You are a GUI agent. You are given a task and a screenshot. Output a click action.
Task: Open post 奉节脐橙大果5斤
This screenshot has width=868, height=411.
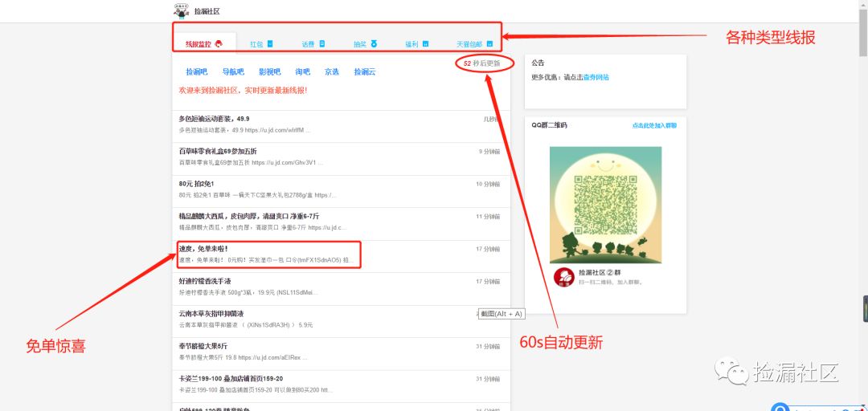click(x=203, y=346)
